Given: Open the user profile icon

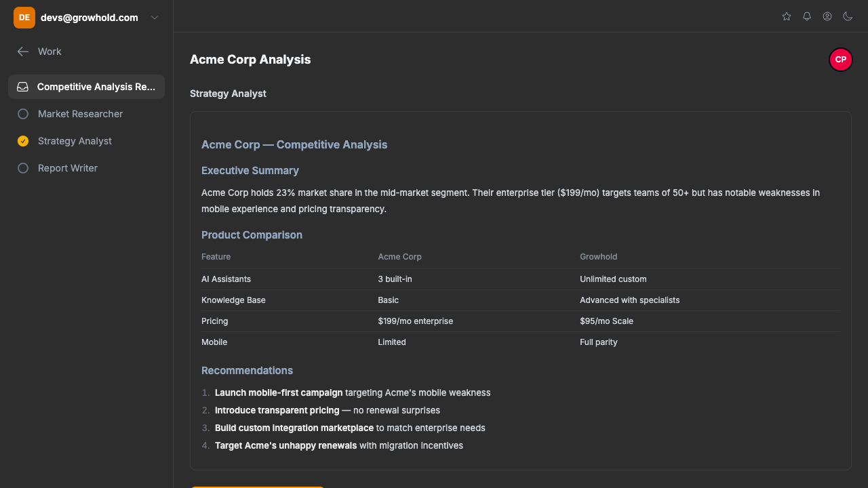Looking at the screenshot, I should pyautogui.click(x=827, y=16).
